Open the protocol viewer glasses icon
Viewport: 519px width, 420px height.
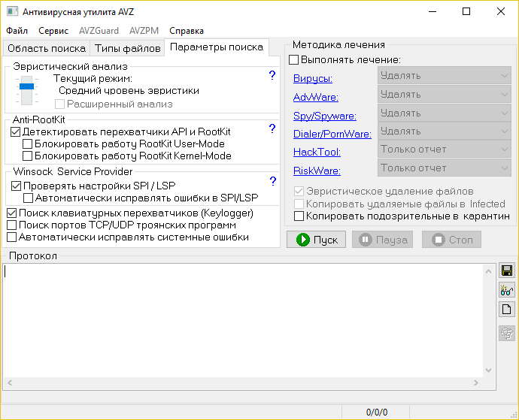[x=507, y=290]
